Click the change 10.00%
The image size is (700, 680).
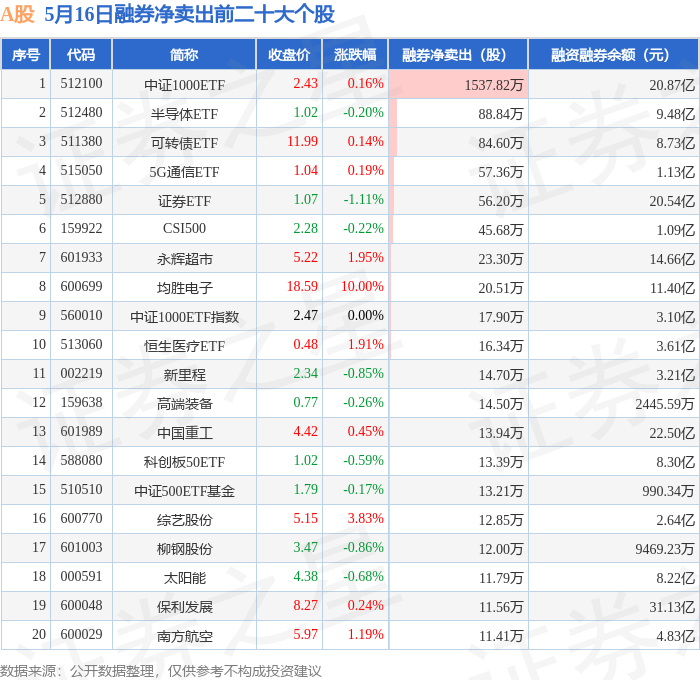pyautogui.click(x=362, y=287)
